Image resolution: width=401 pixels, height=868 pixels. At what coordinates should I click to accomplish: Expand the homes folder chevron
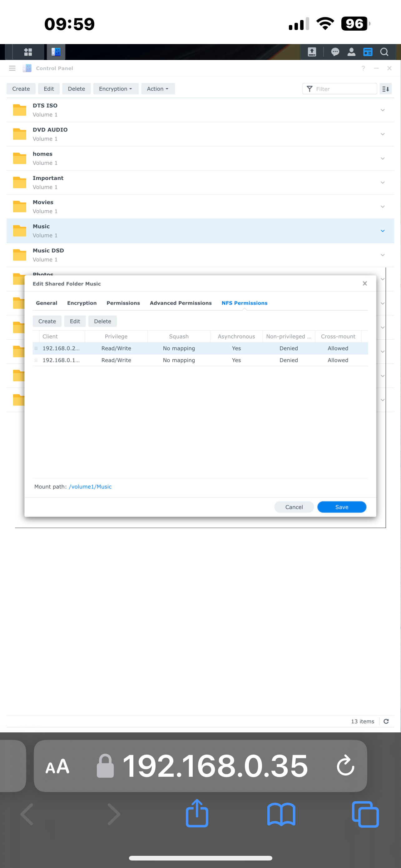[x=383, y=158]
